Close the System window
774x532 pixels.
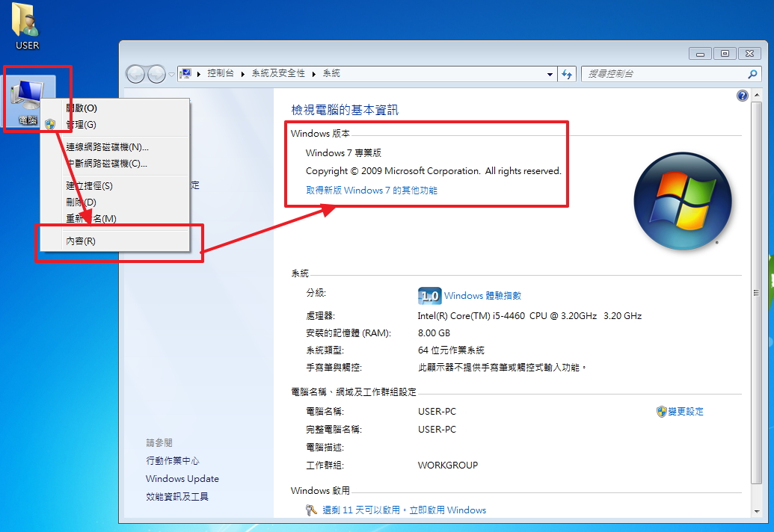[x=749, y=53]
